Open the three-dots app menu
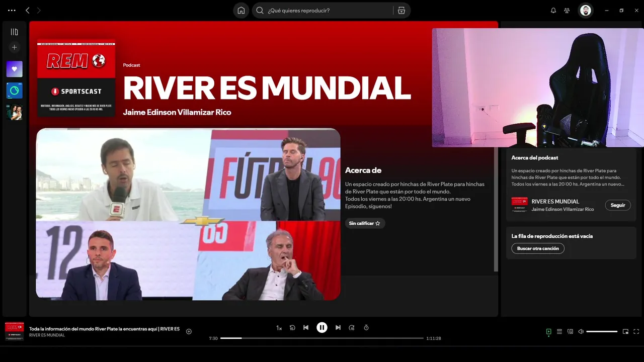 click(12, 10)
